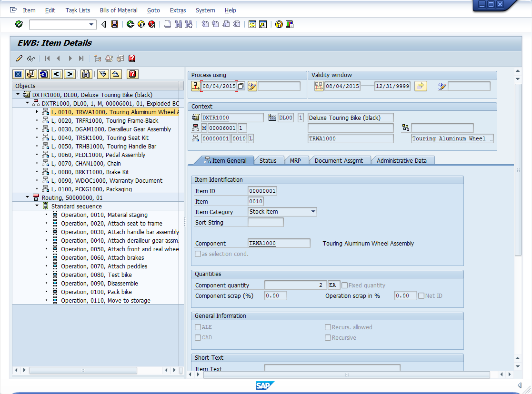This screenshot has width=532, height=394.
Task: Toggle the Recurs. allowed checkbox
Action: 328,327
